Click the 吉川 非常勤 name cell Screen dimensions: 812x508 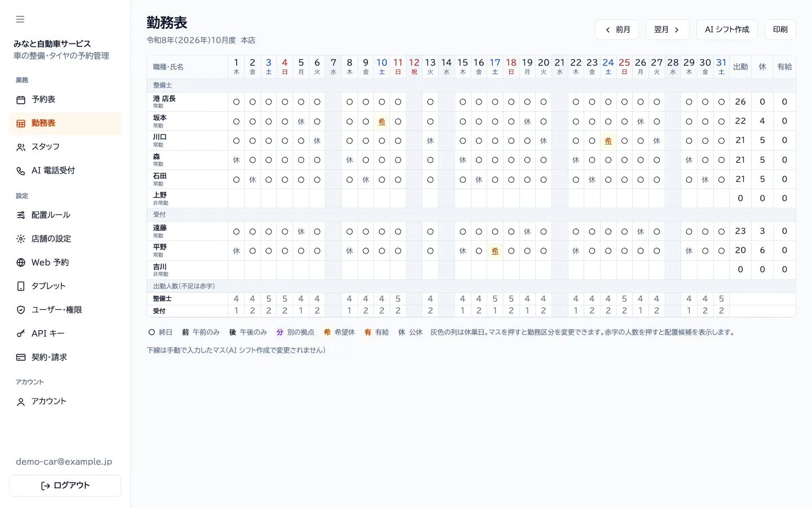click(188, 270)
